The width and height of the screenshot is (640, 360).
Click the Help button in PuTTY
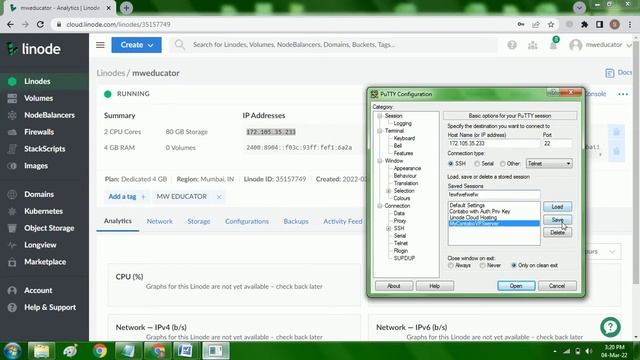434,286
